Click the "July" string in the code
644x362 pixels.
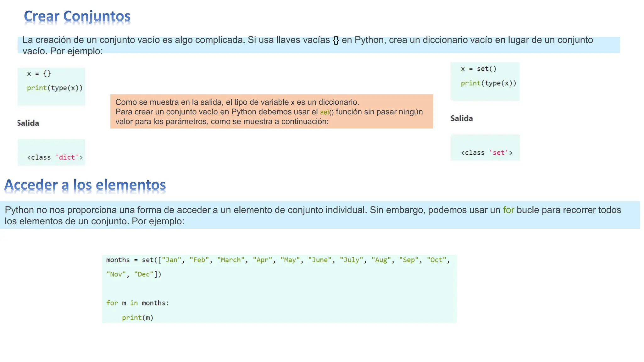(352, 260)
